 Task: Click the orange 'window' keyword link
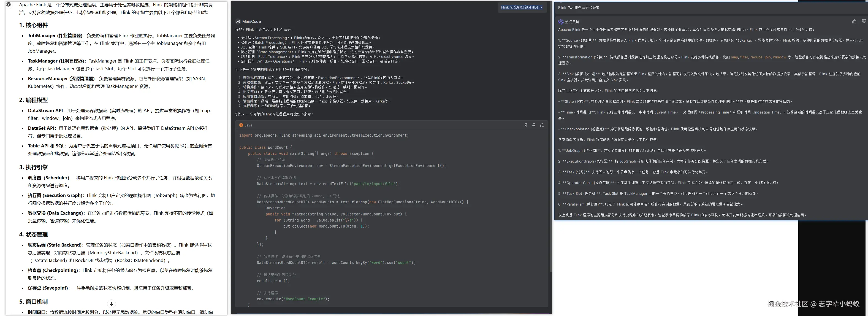pos(779,57)
